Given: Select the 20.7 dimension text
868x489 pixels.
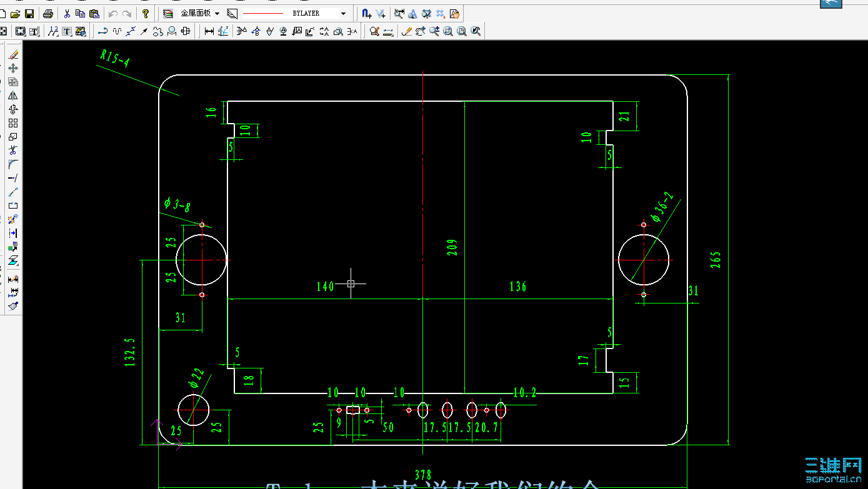Looking at the screenshot, I should pyautogui.click(x=486, y=428).
